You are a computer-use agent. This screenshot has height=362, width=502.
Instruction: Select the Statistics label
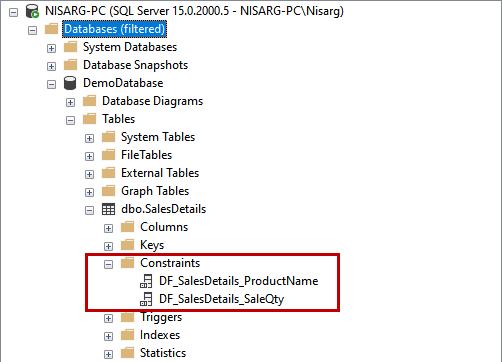163,353
